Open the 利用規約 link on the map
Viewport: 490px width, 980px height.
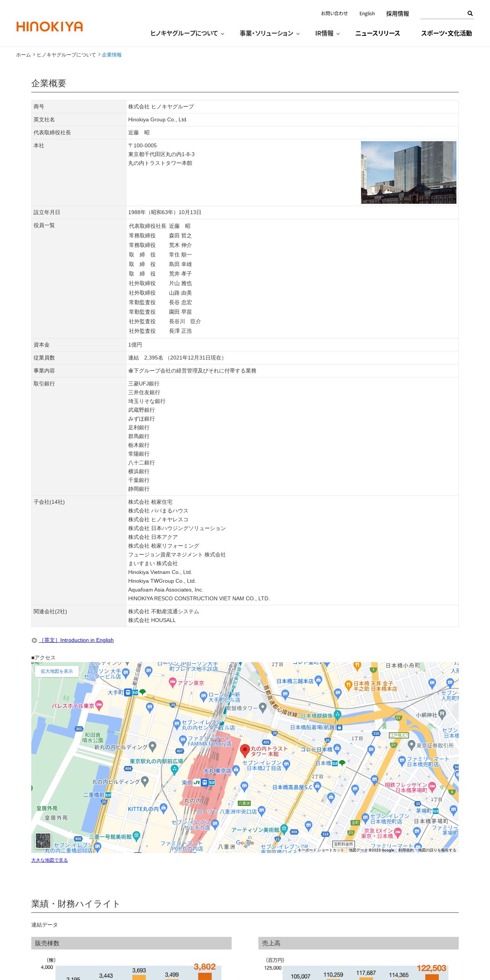click(x=406, y=850)
